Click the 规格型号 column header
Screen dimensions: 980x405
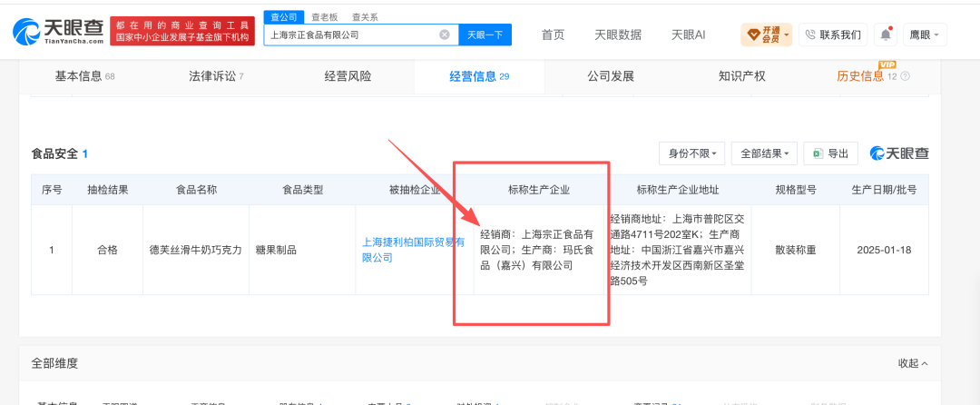pos(795,190)
